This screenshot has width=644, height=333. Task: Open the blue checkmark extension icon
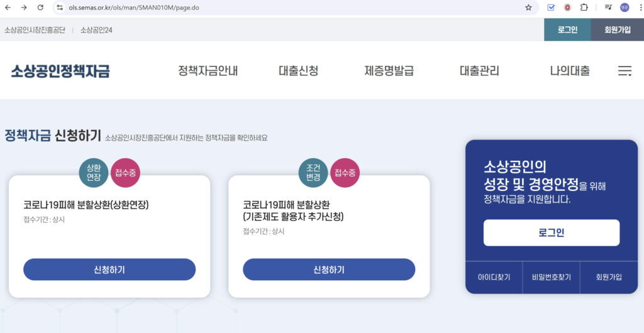(551, 8)
